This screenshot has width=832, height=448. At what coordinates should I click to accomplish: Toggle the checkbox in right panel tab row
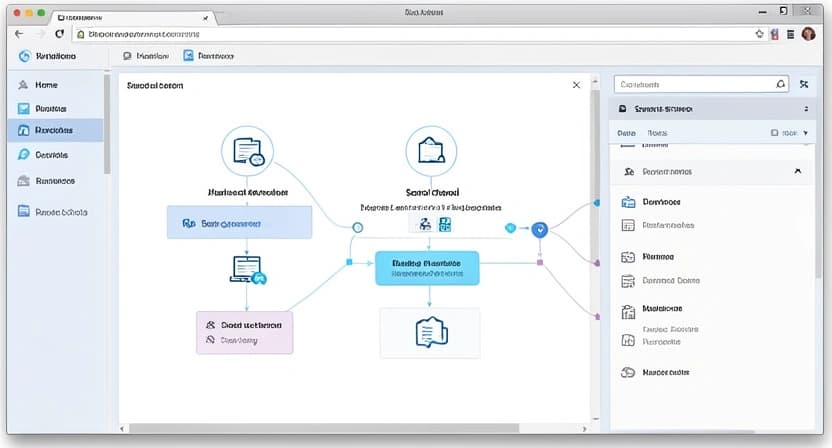(x=775, y=132)
